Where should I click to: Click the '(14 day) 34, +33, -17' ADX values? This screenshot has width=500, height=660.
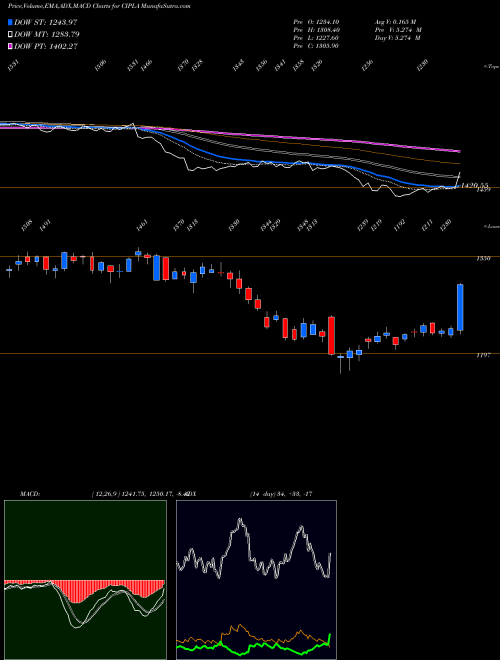(x=280, y=494)
